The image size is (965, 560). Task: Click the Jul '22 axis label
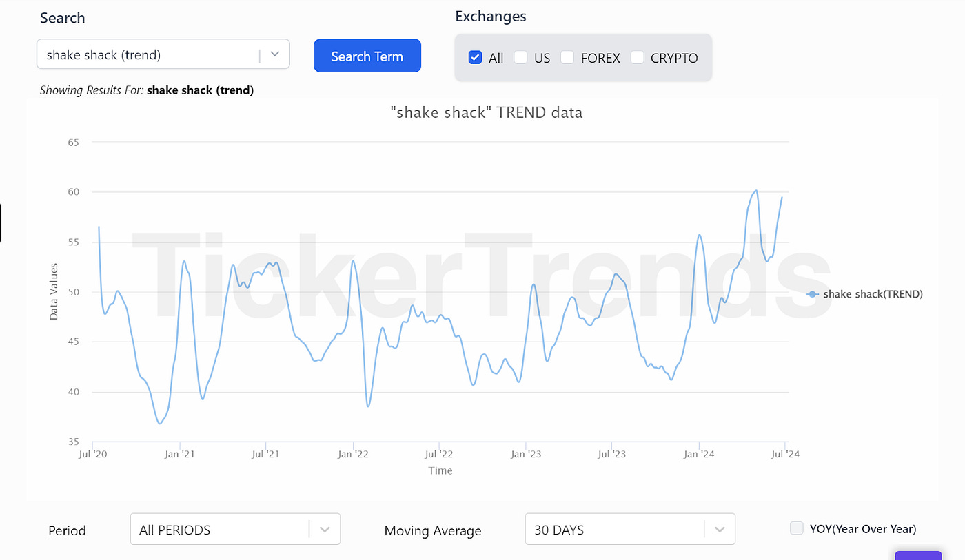[439, 454]
